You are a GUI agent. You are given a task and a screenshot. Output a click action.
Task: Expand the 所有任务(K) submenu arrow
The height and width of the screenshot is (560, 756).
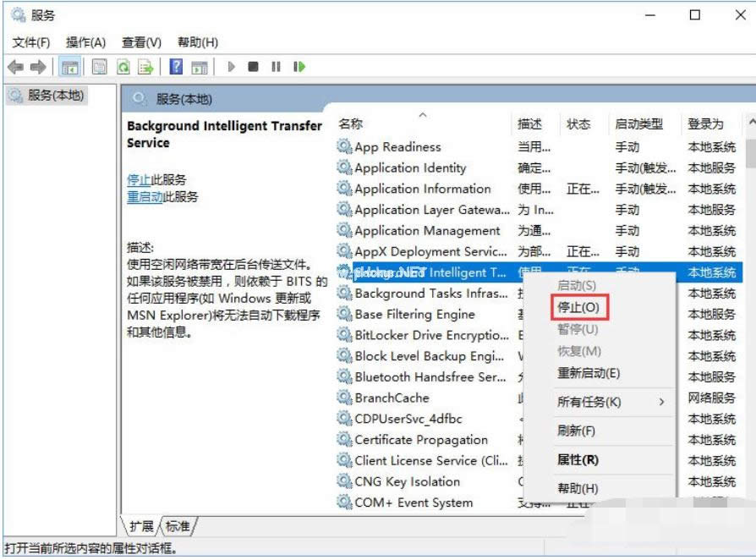[x=661, y=402]
